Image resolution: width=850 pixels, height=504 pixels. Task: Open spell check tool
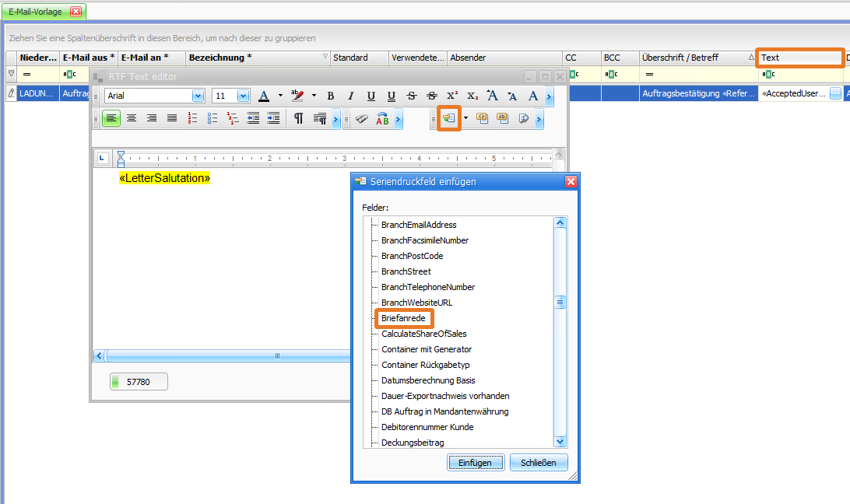pyautogui.click(x=382, y=118)
